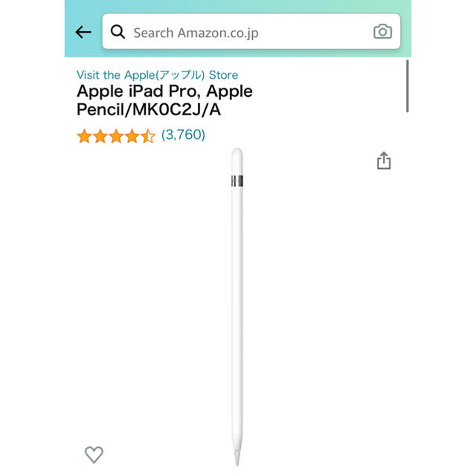This screenshot has width=476, height=476.
Task: Click the rounded cap of the pencil image
Action: click(237, 161)
